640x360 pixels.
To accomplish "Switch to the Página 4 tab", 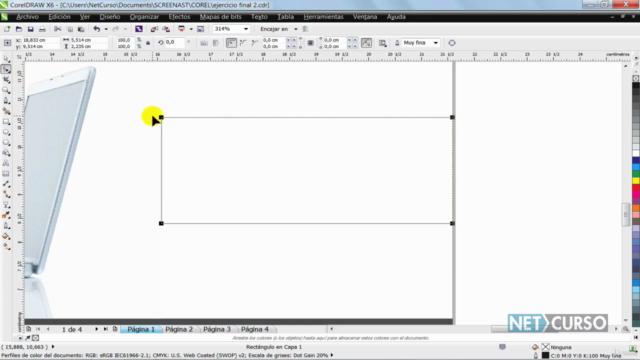I will click(255, 329).
